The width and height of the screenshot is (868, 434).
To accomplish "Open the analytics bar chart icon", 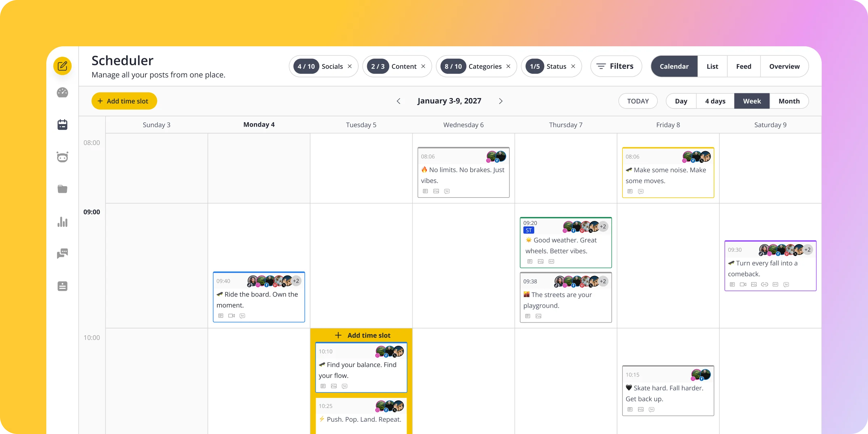I will 62,222.
